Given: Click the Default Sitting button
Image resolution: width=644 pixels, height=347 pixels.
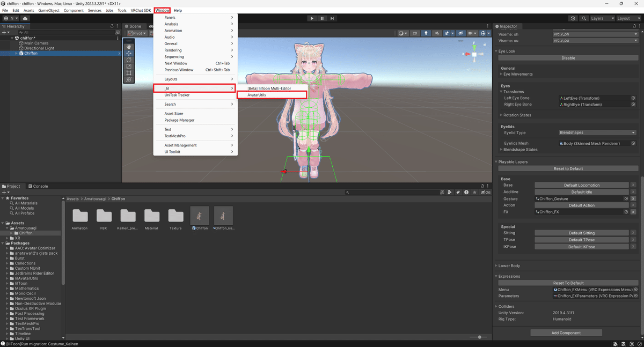Looking at the screenshot, I should pos(582,233).
